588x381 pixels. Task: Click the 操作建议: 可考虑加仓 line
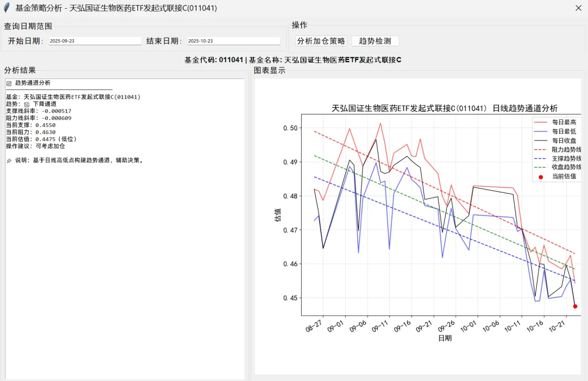(x=35, y=146)
